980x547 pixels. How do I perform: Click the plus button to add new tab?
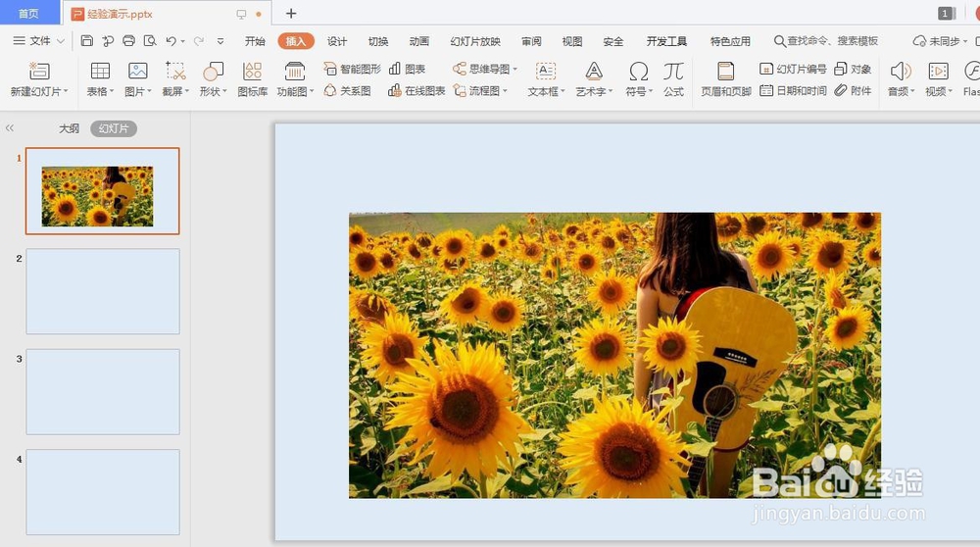(x=291, y=13)
